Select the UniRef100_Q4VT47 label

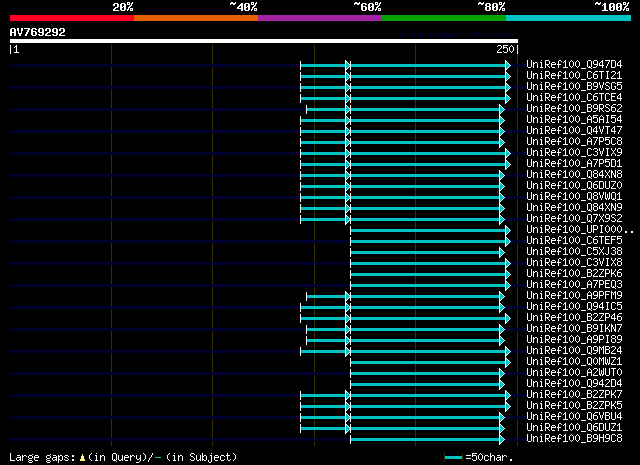point(574,131)
